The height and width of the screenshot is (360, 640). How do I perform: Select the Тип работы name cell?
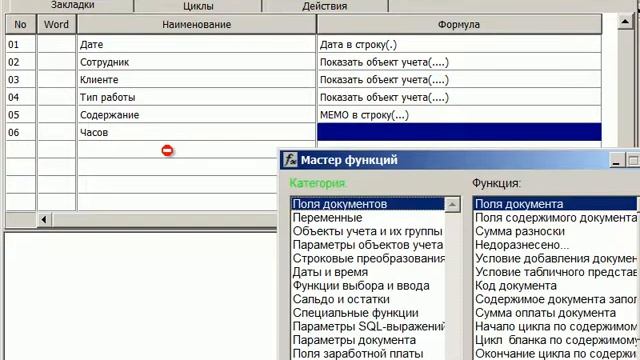[196, 97]
